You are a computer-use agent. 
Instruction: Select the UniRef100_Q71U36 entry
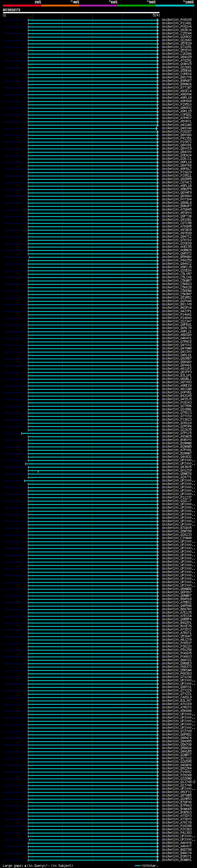(177, 677)
